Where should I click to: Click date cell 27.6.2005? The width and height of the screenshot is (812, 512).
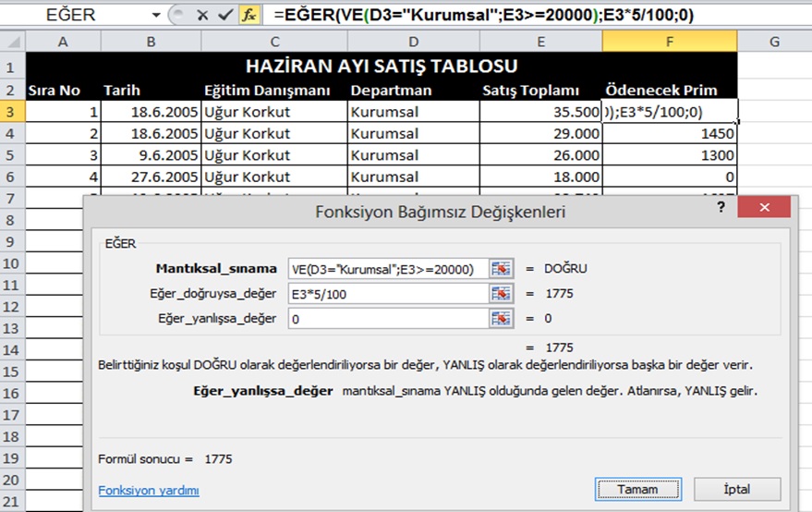151,177
